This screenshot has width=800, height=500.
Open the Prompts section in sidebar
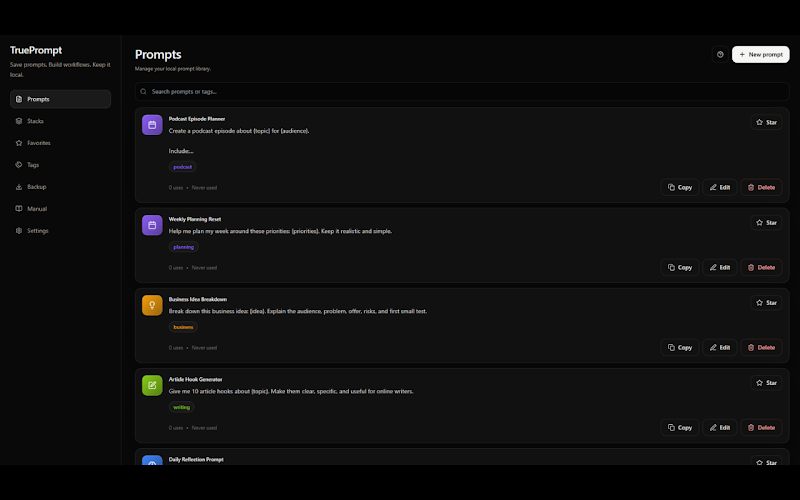(60, 99)
